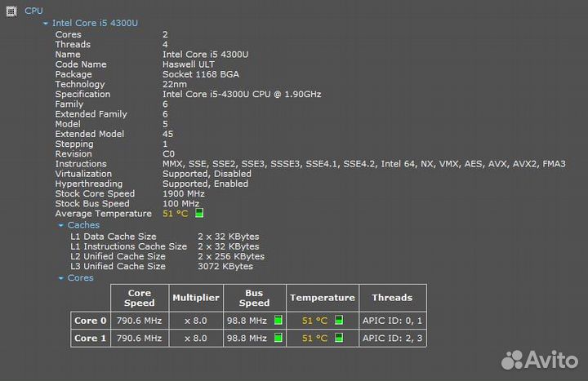Click the Instructions list starting with MMX
This screenshot has height=381, width=588.
pos(364,164)
